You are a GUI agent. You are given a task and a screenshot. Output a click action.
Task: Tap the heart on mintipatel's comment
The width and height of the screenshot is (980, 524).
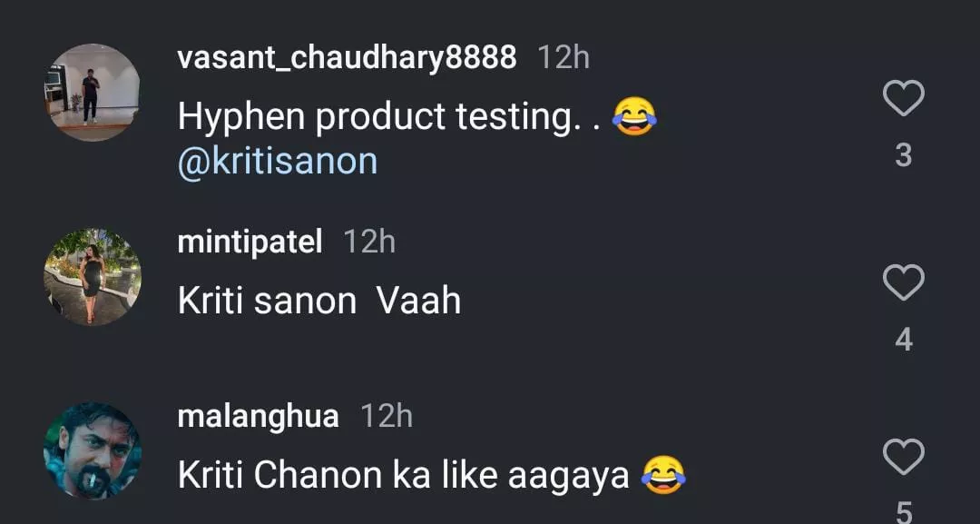point(903,284)
